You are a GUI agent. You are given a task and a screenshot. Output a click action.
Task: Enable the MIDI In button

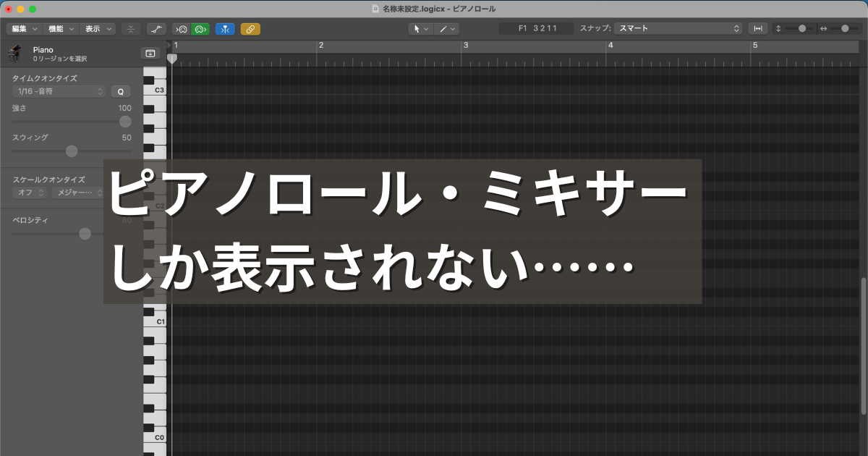(182, 29)
